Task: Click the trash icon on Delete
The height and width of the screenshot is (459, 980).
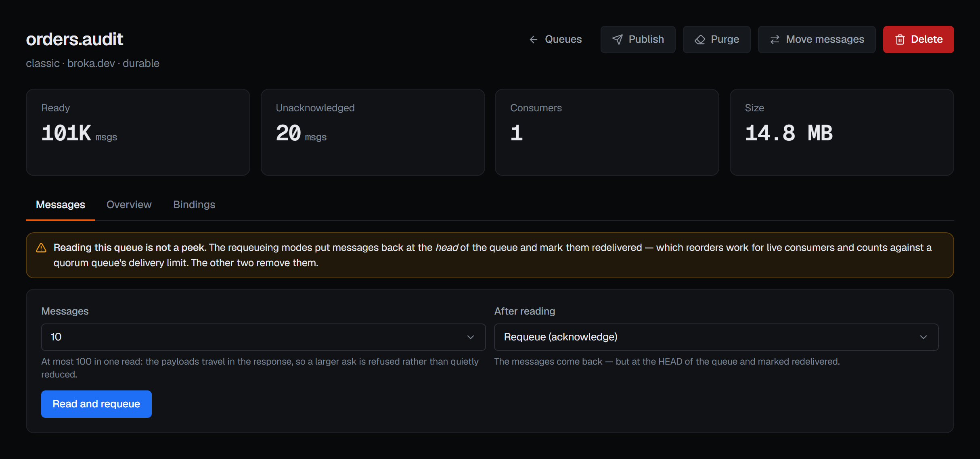Action: click(x=900, y=40)
